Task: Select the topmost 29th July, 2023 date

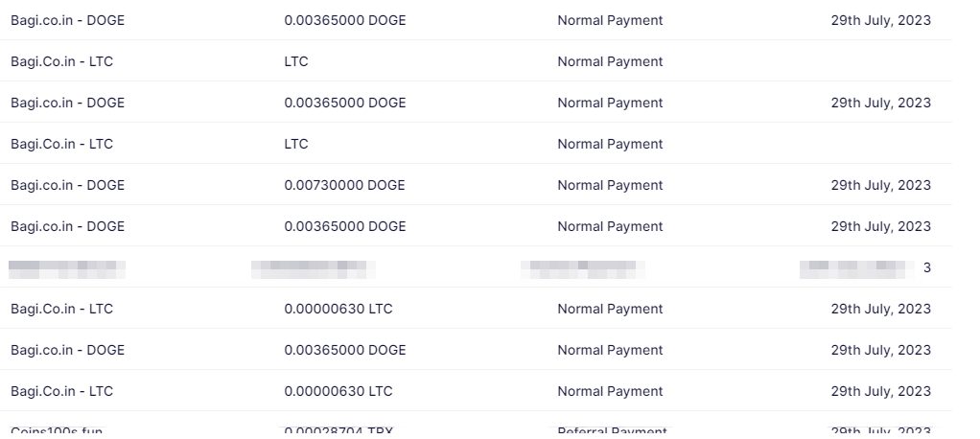Action: (880, 20)
